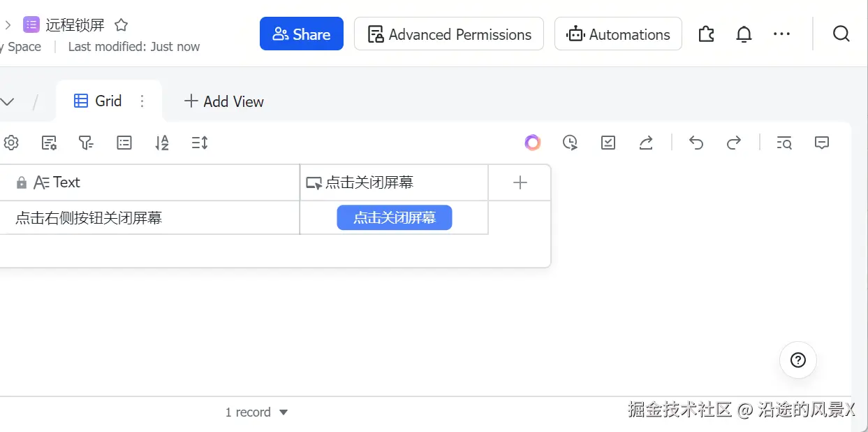
Task: Click Add View
Action: point(223,101)
